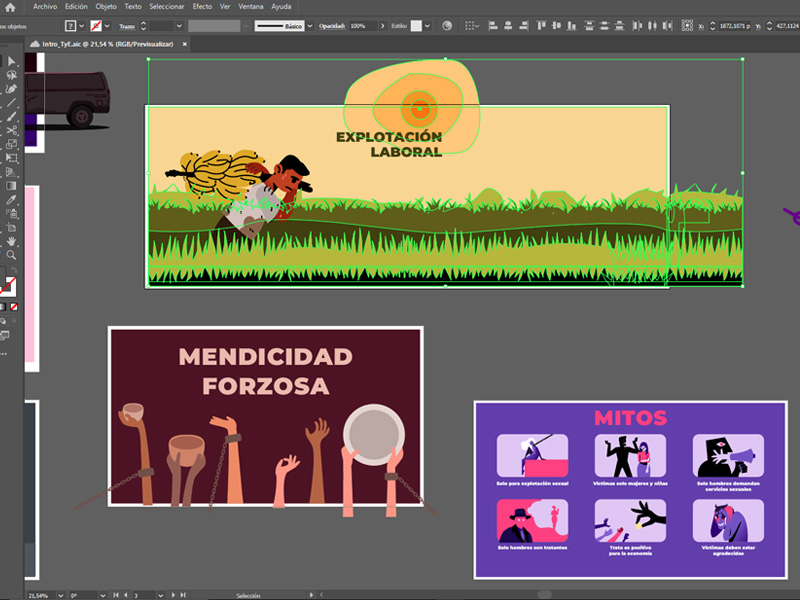The height and width of the screenshot is (600, 800).
Task: Click the Gradient tool
Action: tap(11, 185)
